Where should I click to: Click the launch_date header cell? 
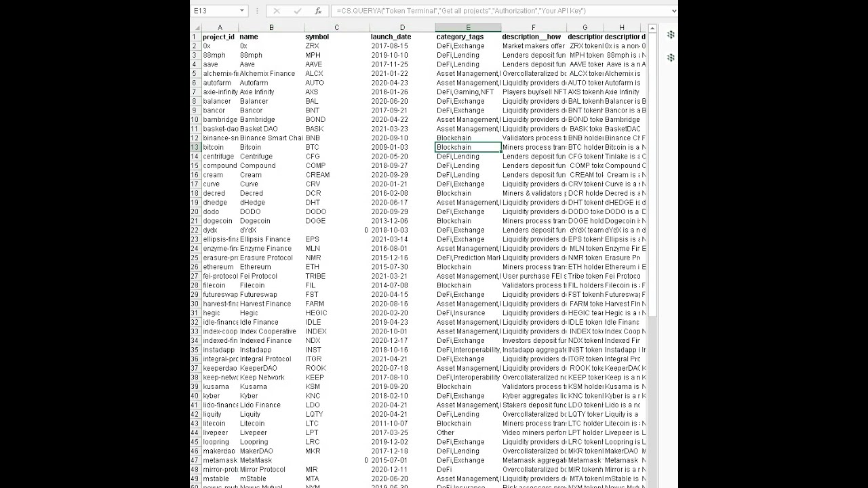click(x=402, y=37)
